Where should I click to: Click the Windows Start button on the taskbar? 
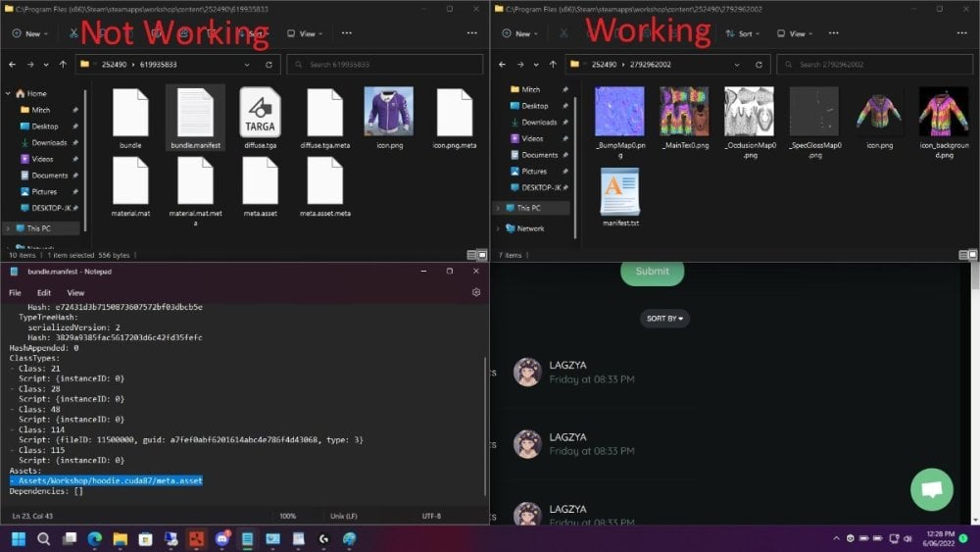pos(18,538)
